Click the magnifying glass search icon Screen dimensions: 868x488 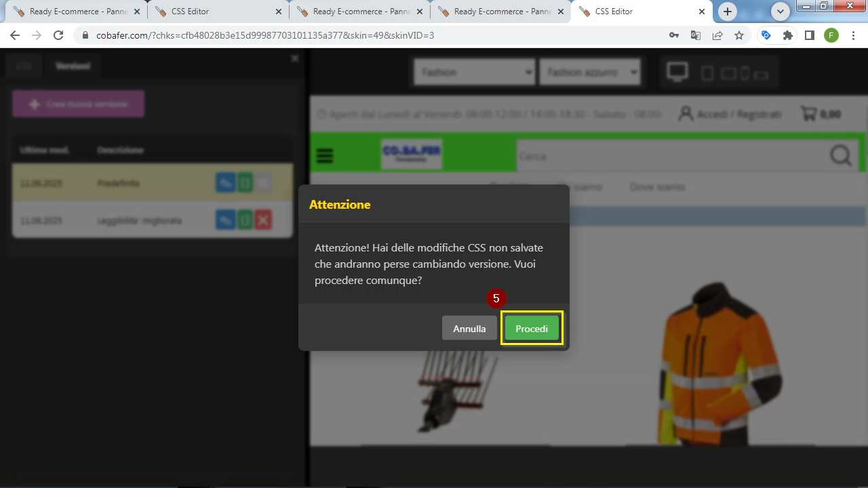(x=841, y=156)
